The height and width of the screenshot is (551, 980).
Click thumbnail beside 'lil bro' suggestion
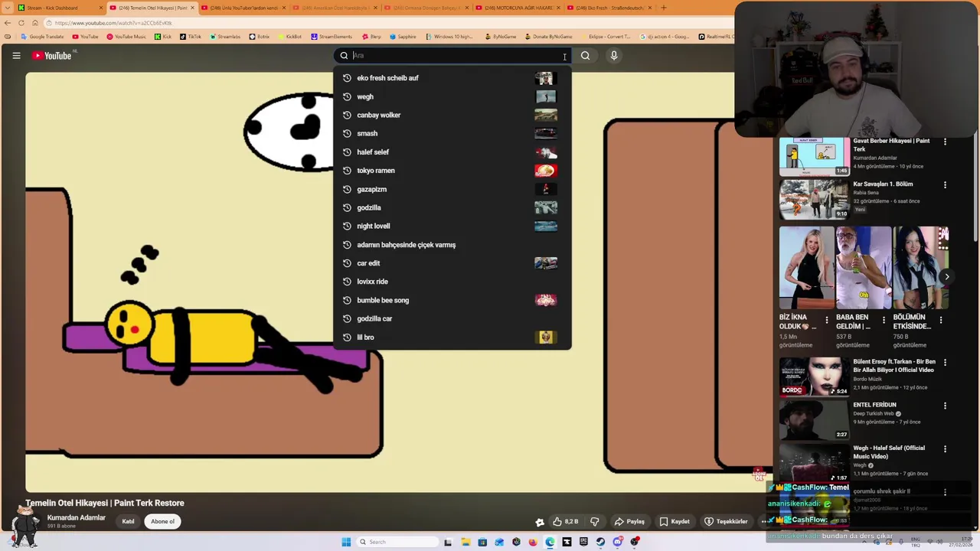point(546,337)
